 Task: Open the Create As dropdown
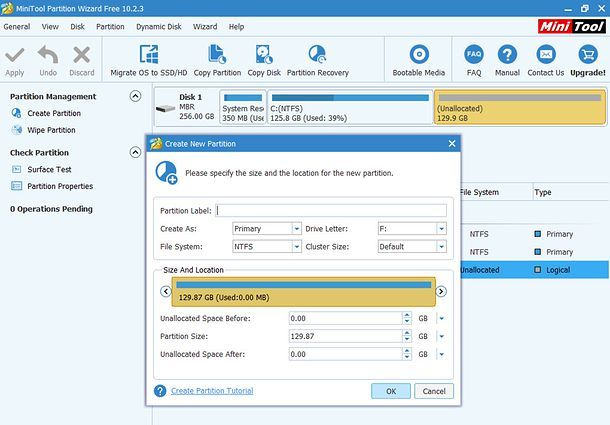[296, 228]
